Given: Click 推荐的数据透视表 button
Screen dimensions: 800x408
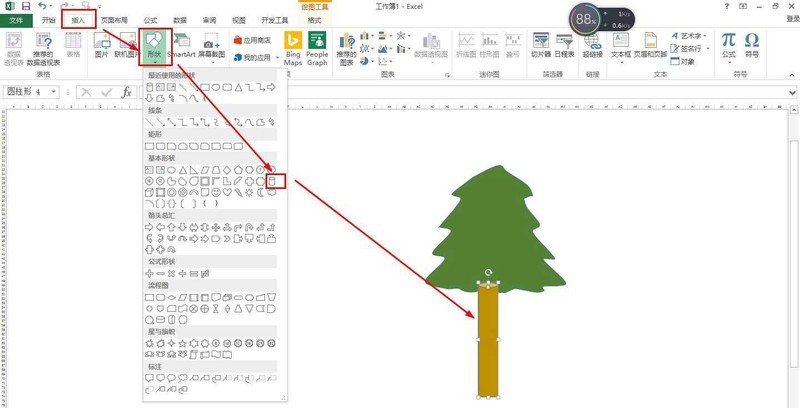Looking at the screenshot, I should 44,49.
